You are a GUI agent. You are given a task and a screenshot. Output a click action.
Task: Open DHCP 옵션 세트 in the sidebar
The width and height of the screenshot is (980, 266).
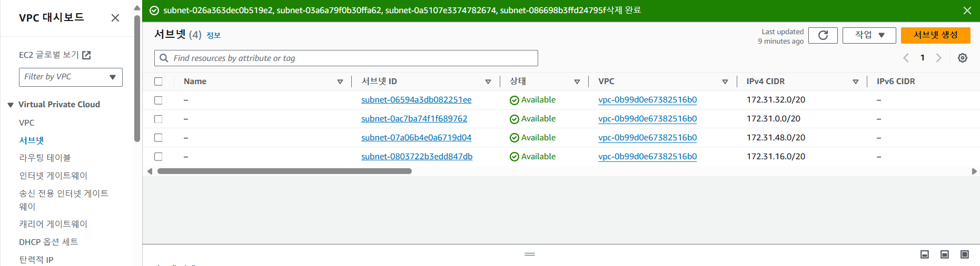click(x=48, y=242)
